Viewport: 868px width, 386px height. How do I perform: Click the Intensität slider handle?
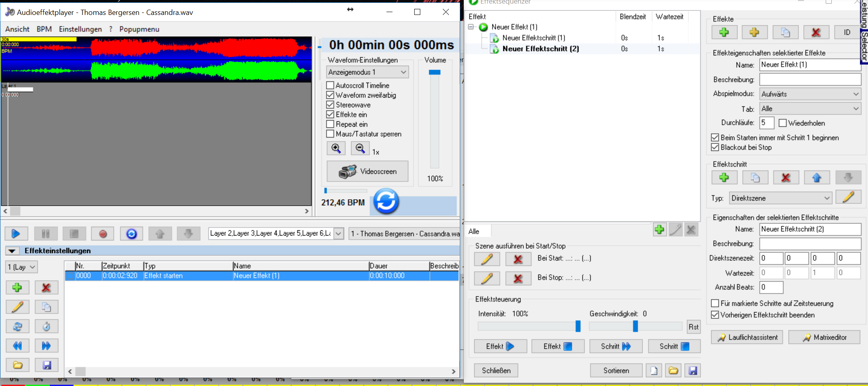[x=578, y=326]
